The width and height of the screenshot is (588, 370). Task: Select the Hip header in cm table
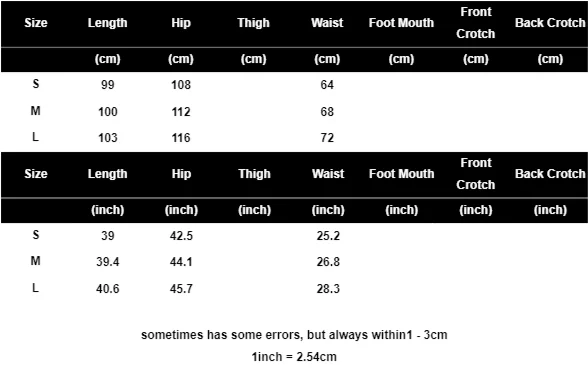point(181,23)
